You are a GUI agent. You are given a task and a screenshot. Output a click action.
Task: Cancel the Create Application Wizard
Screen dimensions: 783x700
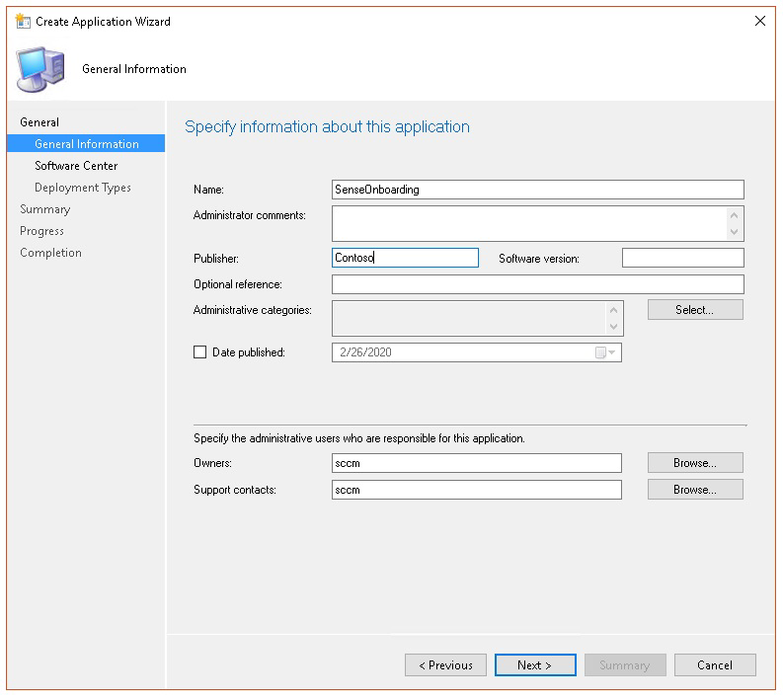click(x=715, y=665)
